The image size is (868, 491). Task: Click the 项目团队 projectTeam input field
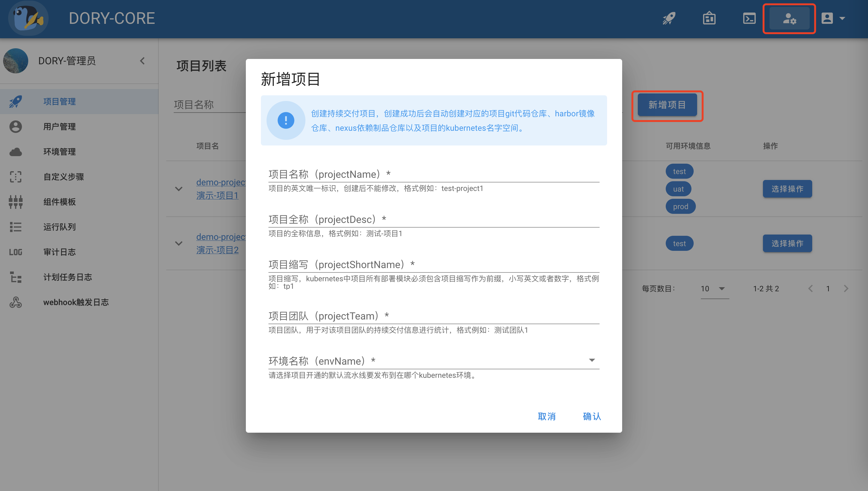coord(434,316)
